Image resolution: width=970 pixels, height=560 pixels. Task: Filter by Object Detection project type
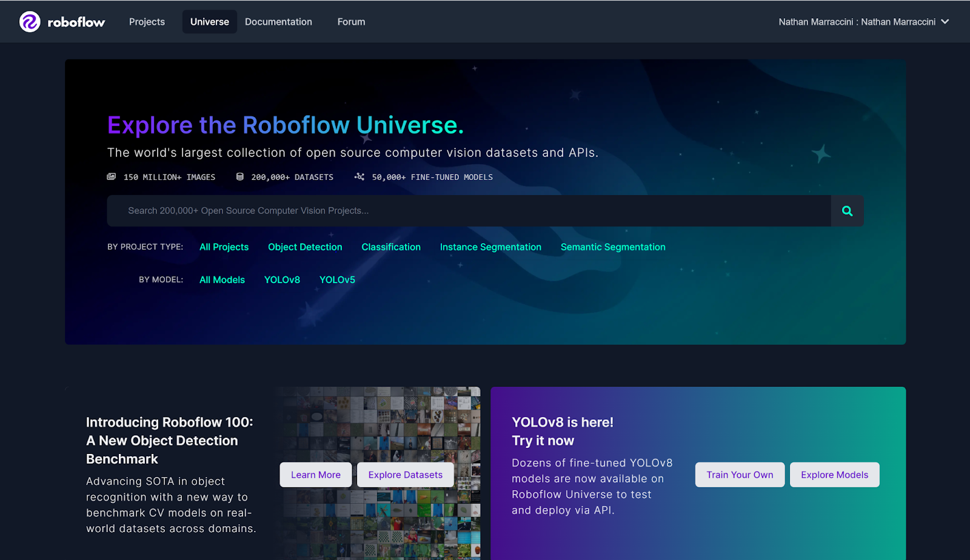(305, 247)
